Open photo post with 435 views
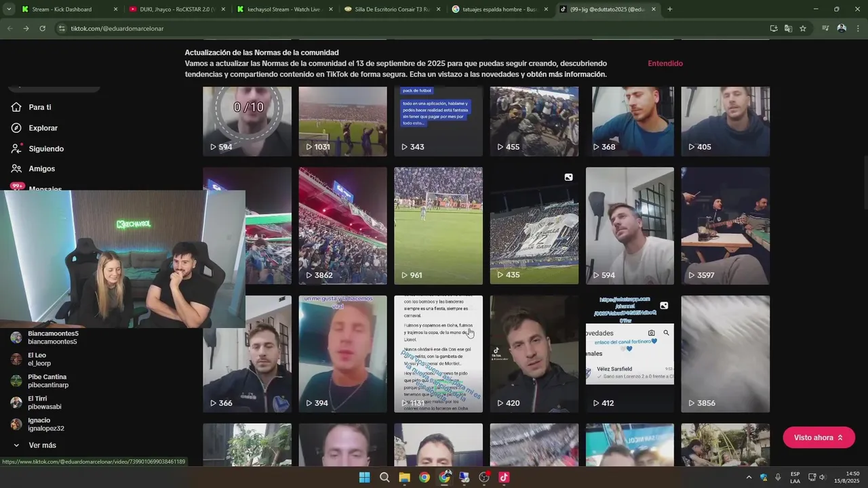The height and width of the screenshot is (488, 868). (x=534, y=226)
